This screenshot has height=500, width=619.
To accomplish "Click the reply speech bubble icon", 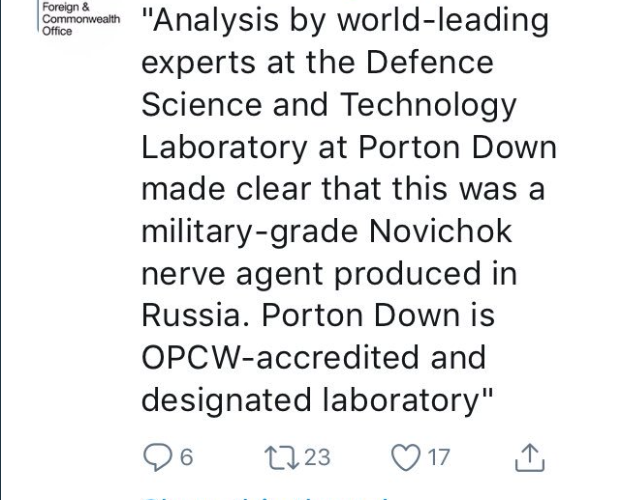I will (157, 457).
